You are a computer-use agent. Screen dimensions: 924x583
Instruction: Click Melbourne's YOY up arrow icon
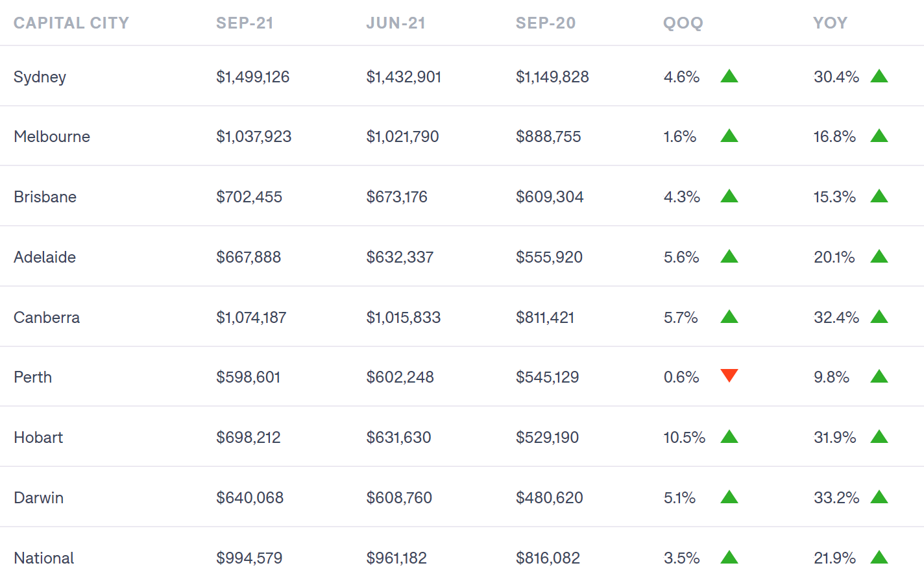point(879,136)
